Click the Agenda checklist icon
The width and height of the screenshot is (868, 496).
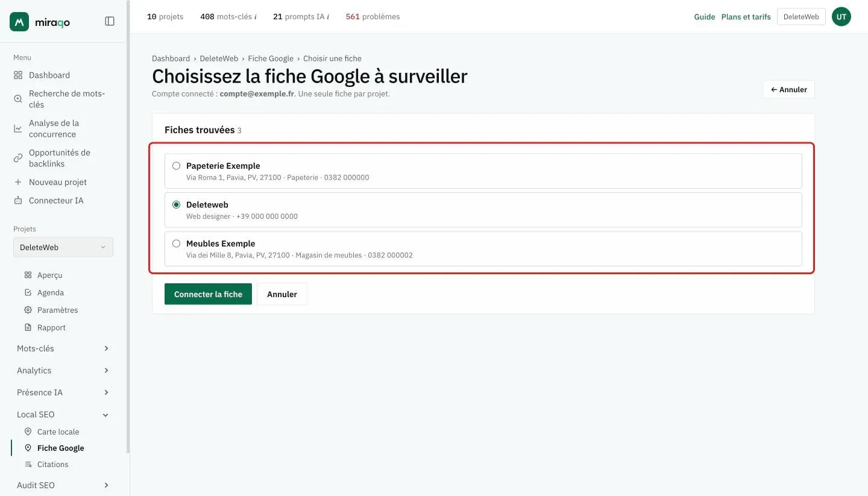click(x=28, y=292)
